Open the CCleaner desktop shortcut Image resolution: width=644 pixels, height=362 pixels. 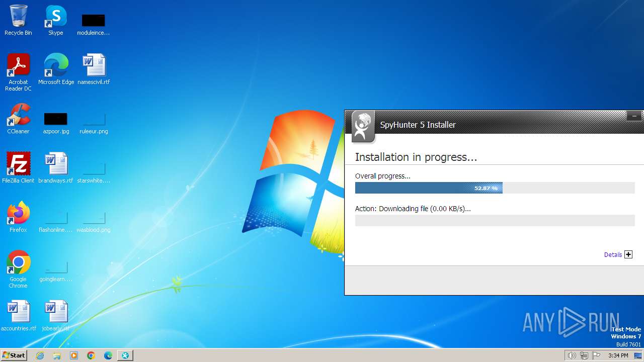[18, 119]
